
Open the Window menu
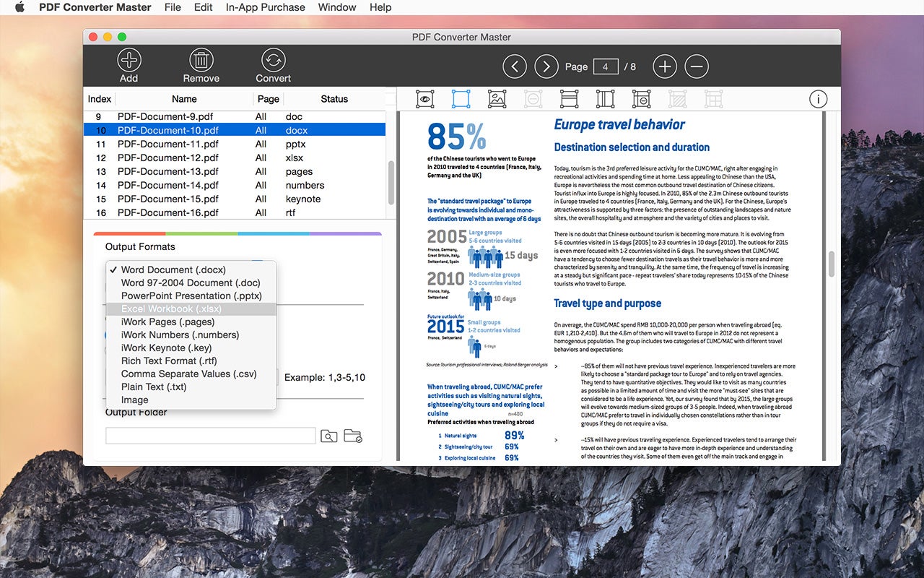[337, 7]
